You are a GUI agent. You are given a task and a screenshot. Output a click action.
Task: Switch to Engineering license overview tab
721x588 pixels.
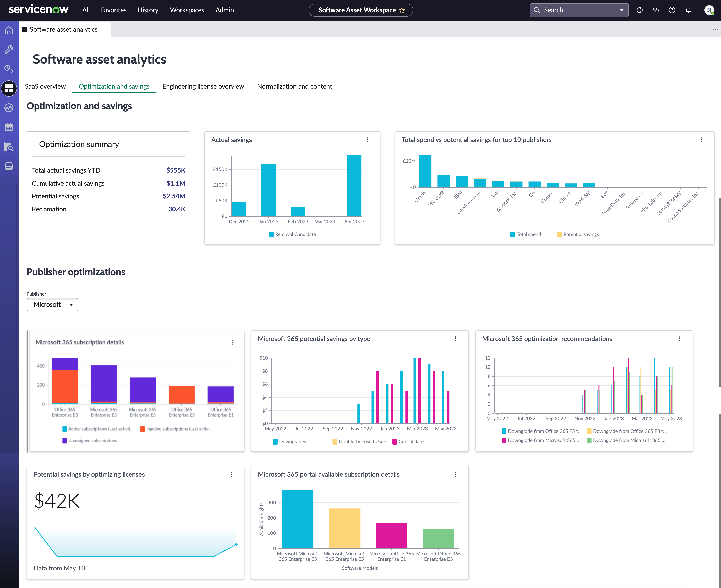[203, 86]
